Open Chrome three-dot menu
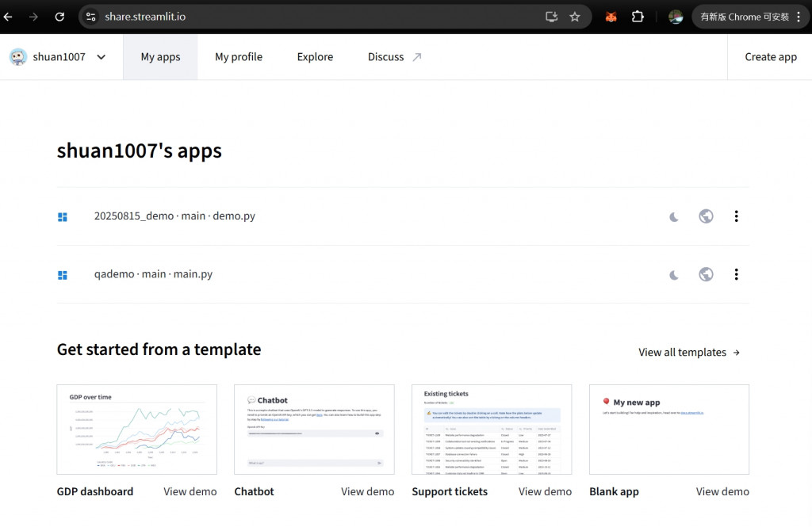The height and width of the screenshot is (527, 812). point(799,17)
